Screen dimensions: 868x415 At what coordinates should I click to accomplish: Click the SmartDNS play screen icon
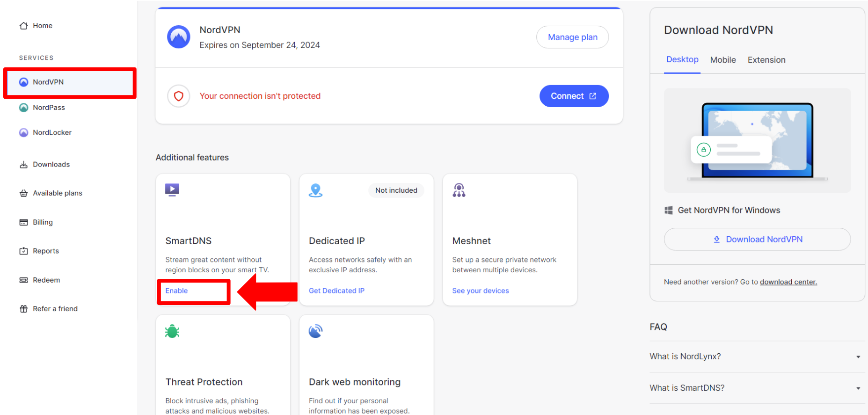pyautogui.click(x=172, y=190)
